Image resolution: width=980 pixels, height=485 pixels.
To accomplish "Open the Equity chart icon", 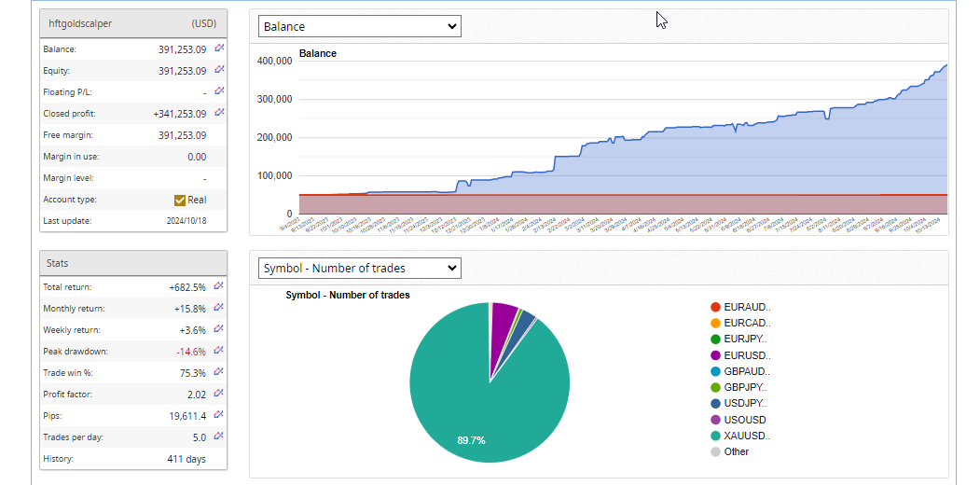I will pyautogui.click(x=219, y=70).
